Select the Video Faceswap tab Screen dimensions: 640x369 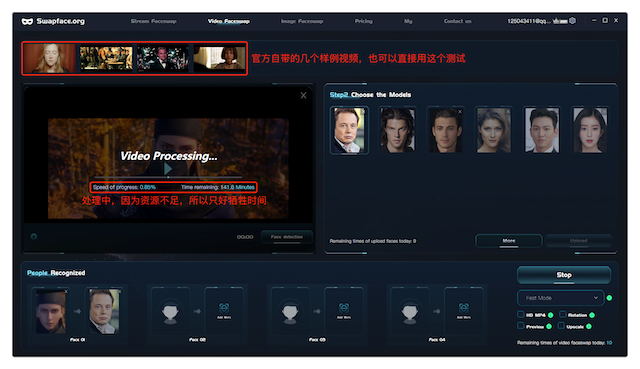229,21
